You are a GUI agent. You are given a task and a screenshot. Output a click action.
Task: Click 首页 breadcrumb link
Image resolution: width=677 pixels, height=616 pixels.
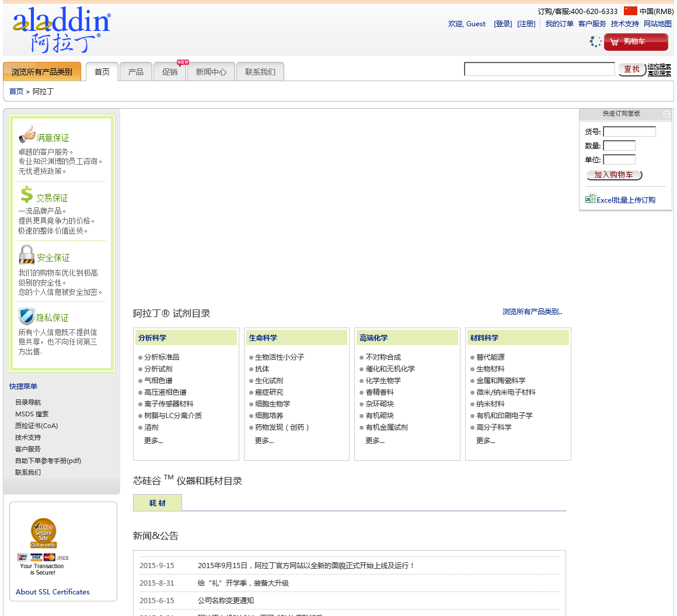(x=16, y=92)
